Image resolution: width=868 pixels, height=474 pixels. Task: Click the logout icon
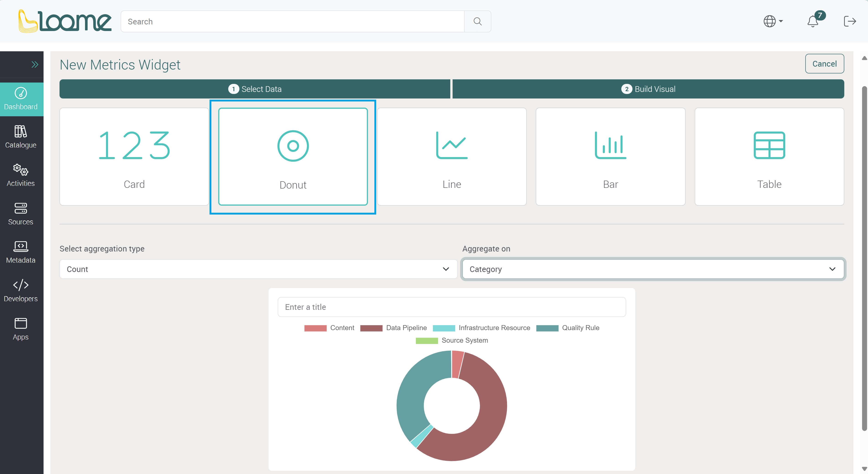pos(850,22)
